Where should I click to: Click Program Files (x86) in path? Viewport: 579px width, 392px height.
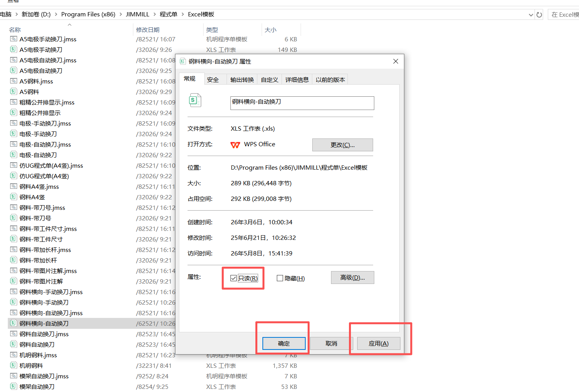pos(88,14)
